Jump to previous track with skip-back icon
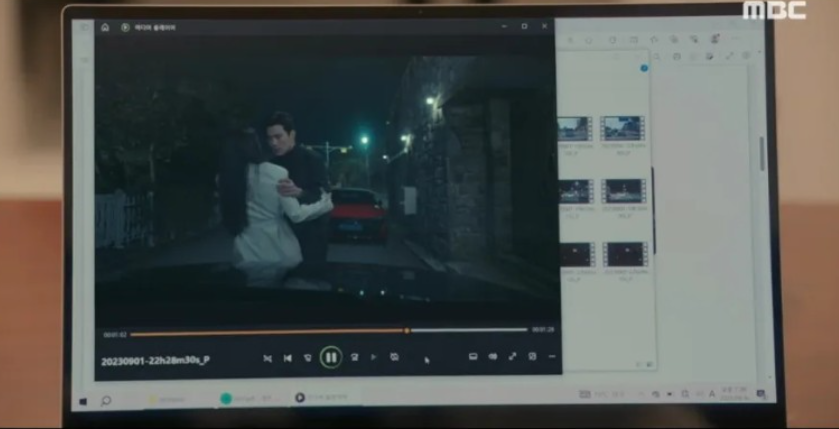The width and height of the screenshot is (839, 429). click(288, 358)
